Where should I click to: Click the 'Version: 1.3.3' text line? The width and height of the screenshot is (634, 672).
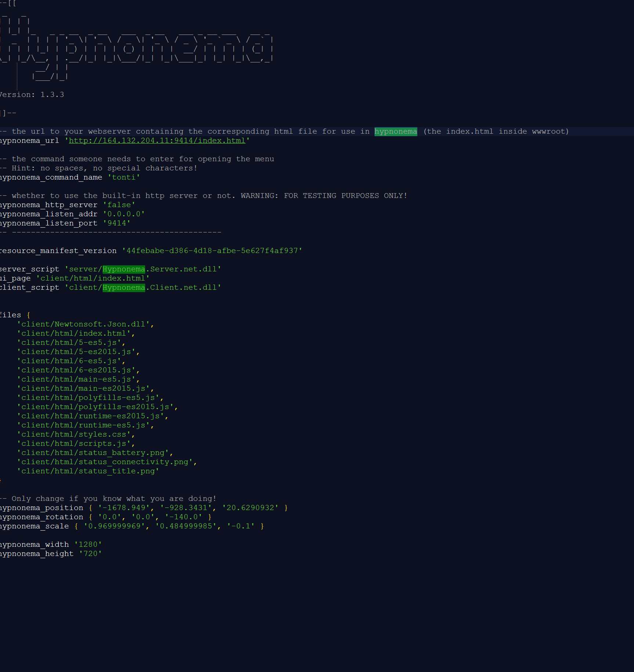32,95
